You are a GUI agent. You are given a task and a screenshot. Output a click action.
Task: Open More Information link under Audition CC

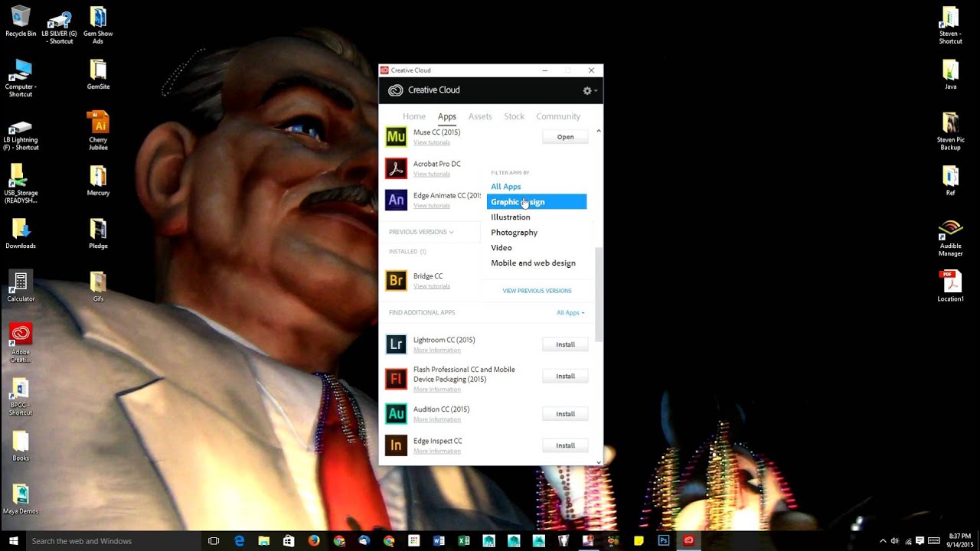point(437,419)
